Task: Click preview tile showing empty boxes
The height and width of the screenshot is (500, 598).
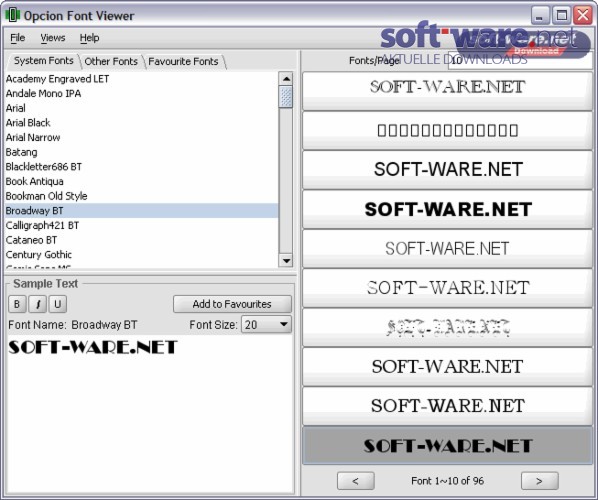Action: coord(447,130)
